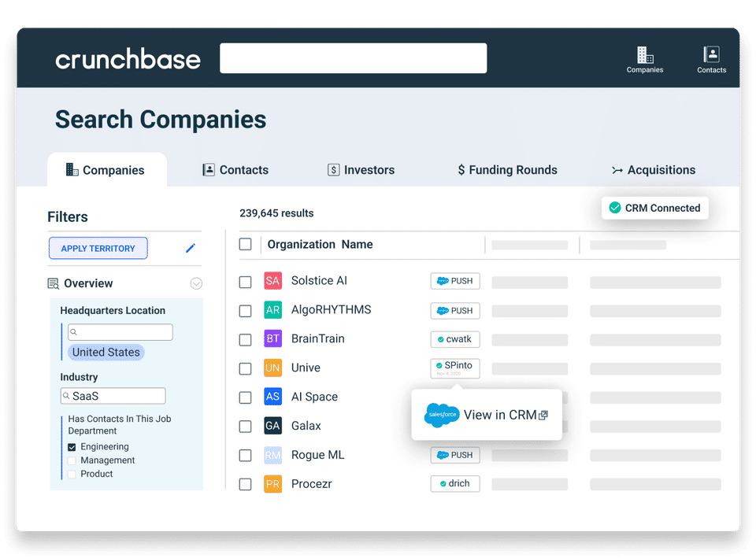The image size is (756, 558).
Task: Check the Unive row checkbox
Action: pos(246,368)
